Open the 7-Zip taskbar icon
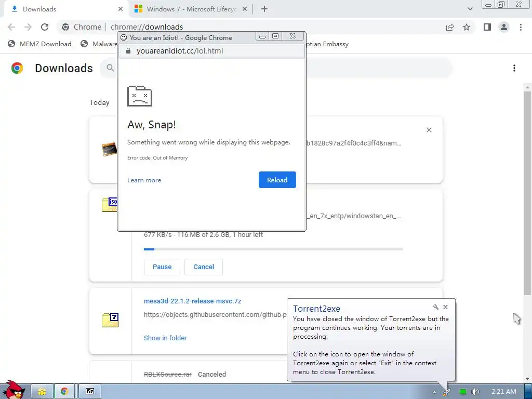Screen dimensions: 532x399 89,392
